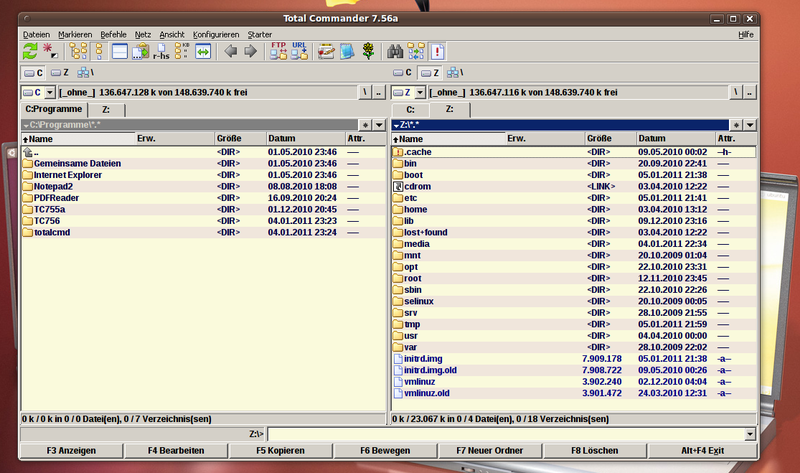
Task: Click the red exclamation page toolbar icon
Action: pos(437,51)
